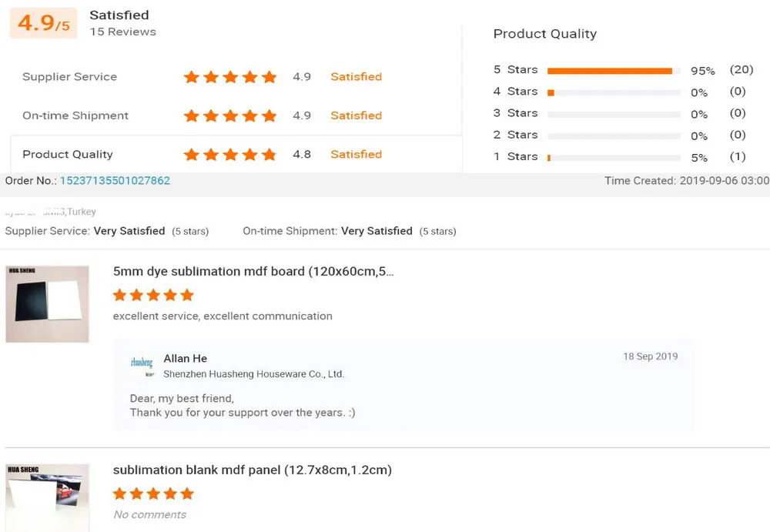Click stars on the sublimation blank mdf panel review
Image resolution: width=770 pixels, height=532 pixels.
point(153,494)
